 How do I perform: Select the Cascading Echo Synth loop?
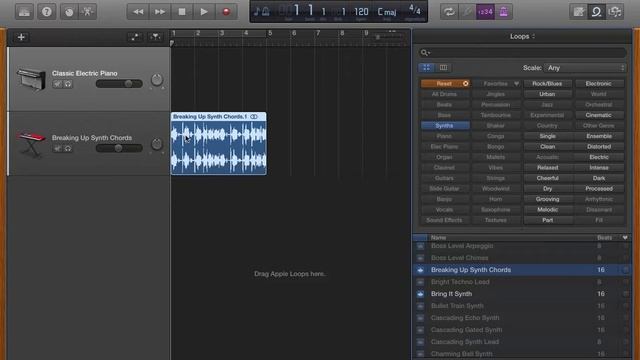522,318
